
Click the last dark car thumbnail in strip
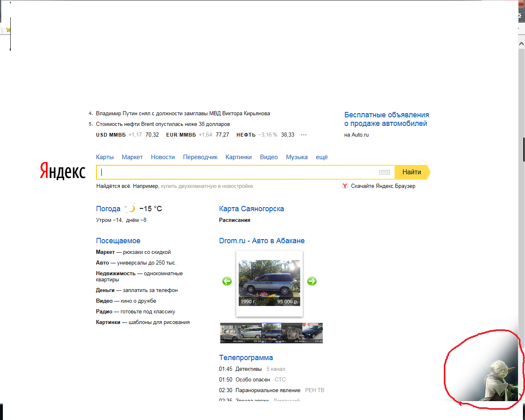(313, 333)
